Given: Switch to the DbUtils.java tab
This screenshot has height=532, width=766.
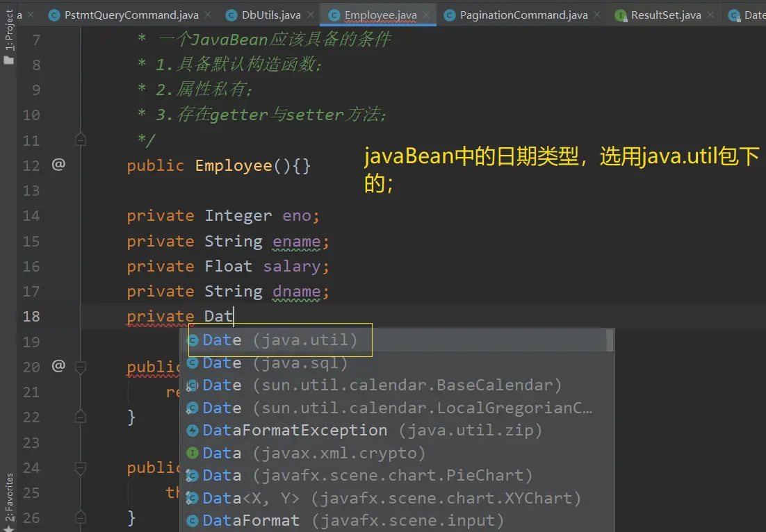Looking at the screenshot, I should click(x=271, y=15).
